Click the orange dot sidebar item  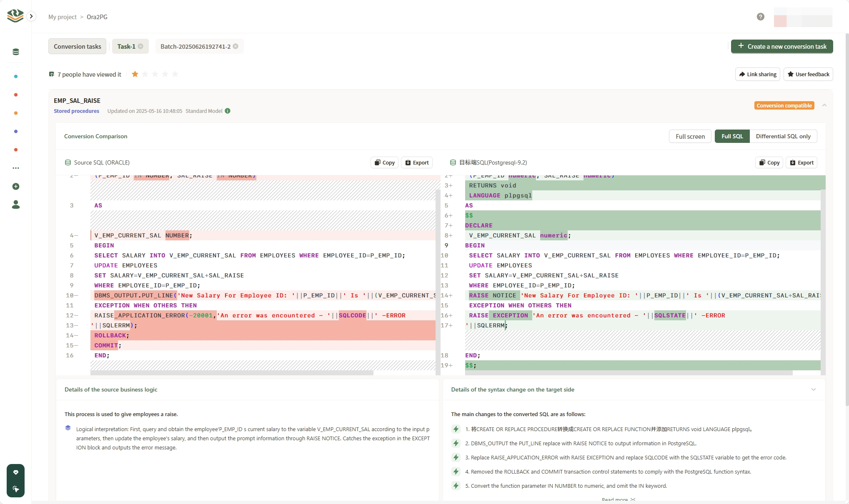click(16, 113)
